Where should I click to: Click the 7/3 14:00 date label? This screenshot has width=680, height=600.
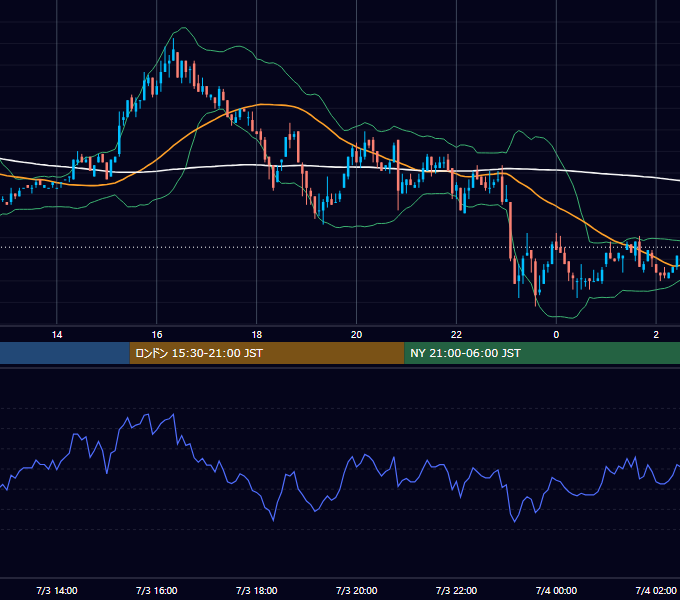click(57, 590)
